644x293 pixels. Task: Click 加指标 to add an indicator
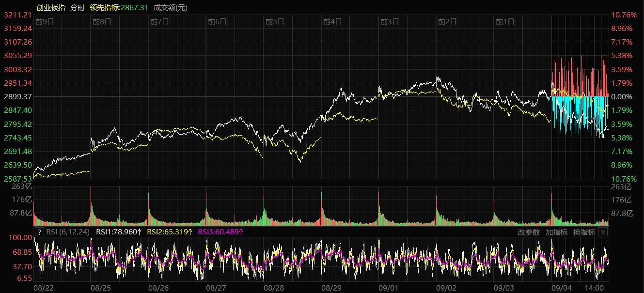[556, 232]
